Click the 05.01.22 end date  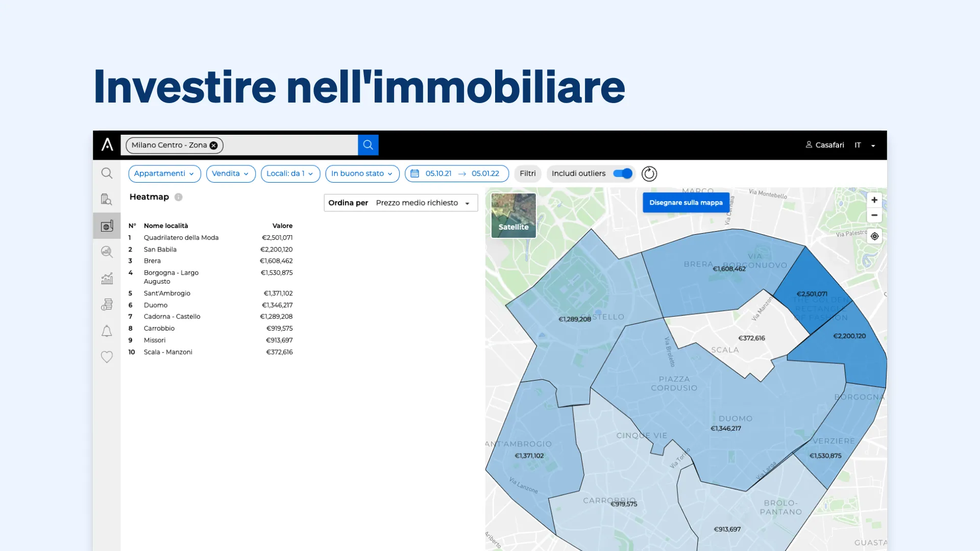(x=485, y=173)
